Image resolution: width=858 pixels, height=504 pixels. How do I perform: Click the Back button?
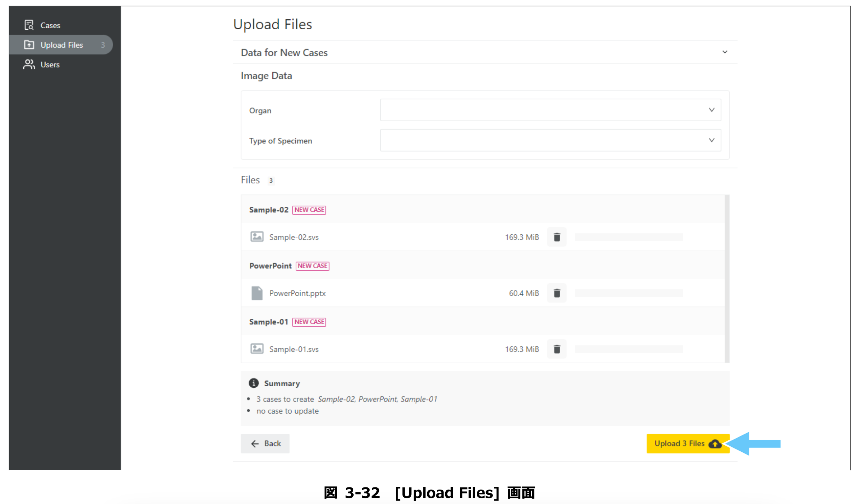click(265, 443)
